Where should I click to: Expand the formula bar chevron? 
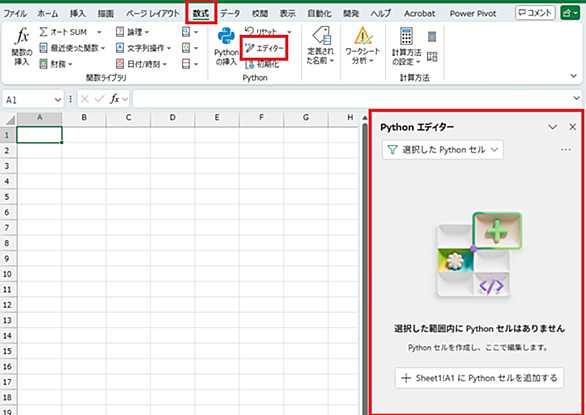[576, 98]
